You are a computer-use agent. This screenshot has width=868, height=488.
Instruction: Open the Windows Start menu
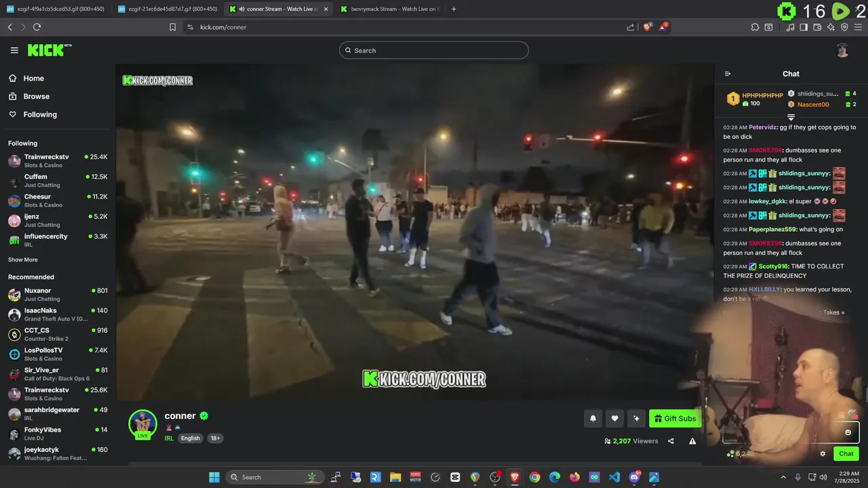[214, 477]
